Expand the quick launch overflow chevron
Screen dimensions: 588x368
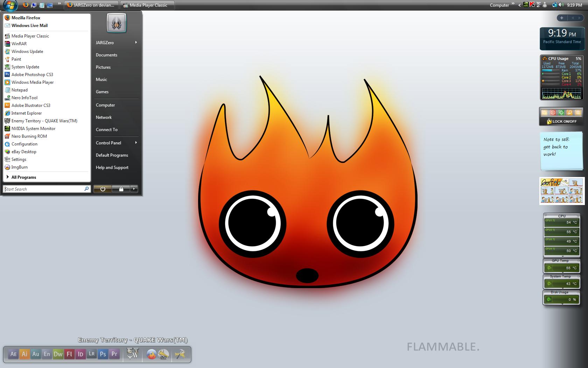pyautogui.click(x=59, y=4)
